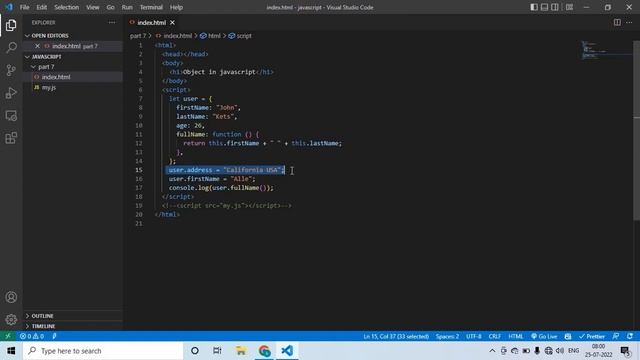This screenshot has width=640, height=360.
Task: Open the Source Control view
Action: 11,70
